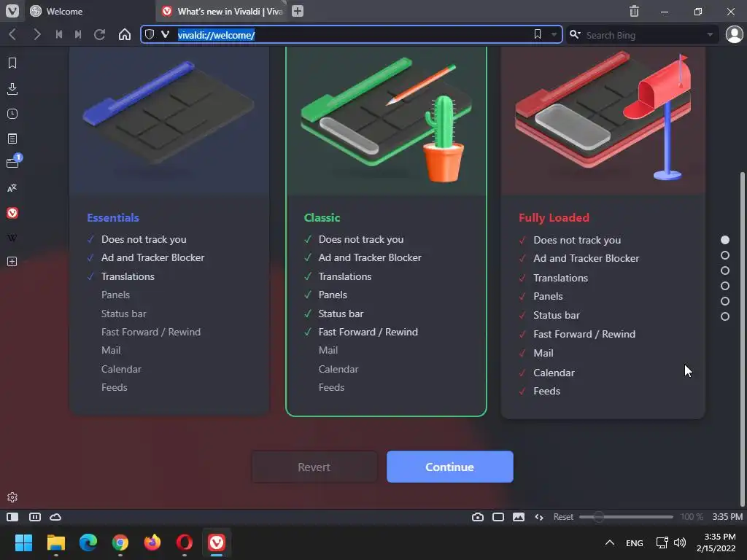Launch Firefox from taskbar
Viewport: 747px width, 560px height.
tap(152, 542)
